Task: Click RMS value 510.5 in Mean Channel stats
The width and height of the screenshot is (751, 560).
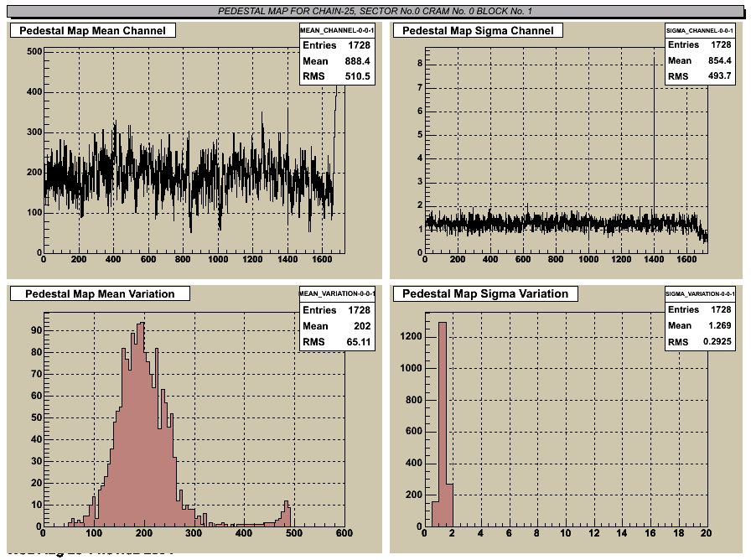Action: point(357,76)
